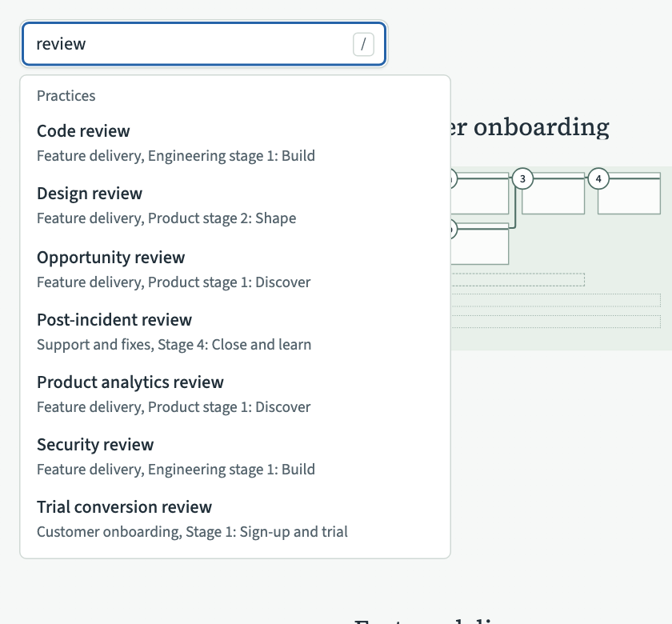Click the "Practices" section heading

click(66, 96)
